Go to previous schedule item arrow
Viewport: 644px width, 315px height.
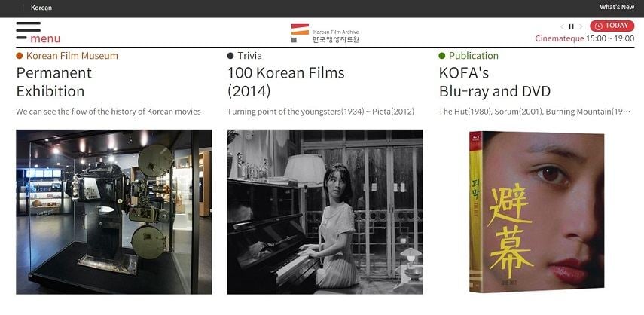coord(562,26)
